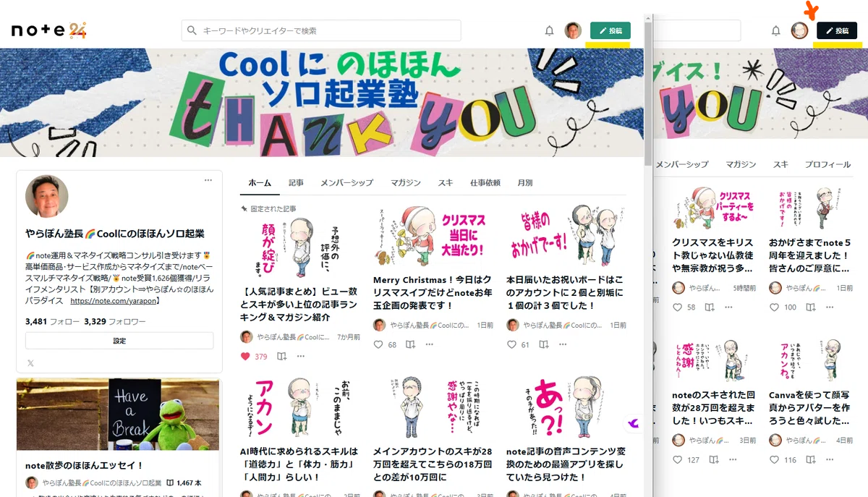This screenshot has height=497, width=868.
Task: Bookmark the クリスマスをキリスト教 article in right window
Action: (710, 307)
